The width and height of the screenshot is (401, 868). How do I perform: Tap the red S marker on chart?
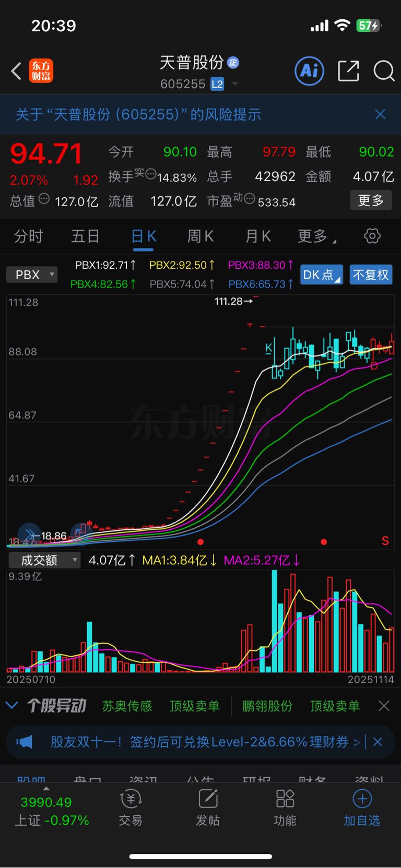(385, 541)
